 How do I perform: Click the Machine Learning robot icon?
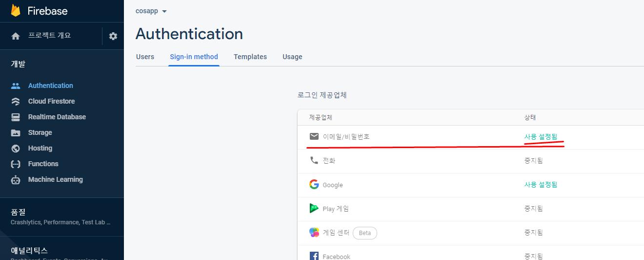click(16, 179)
